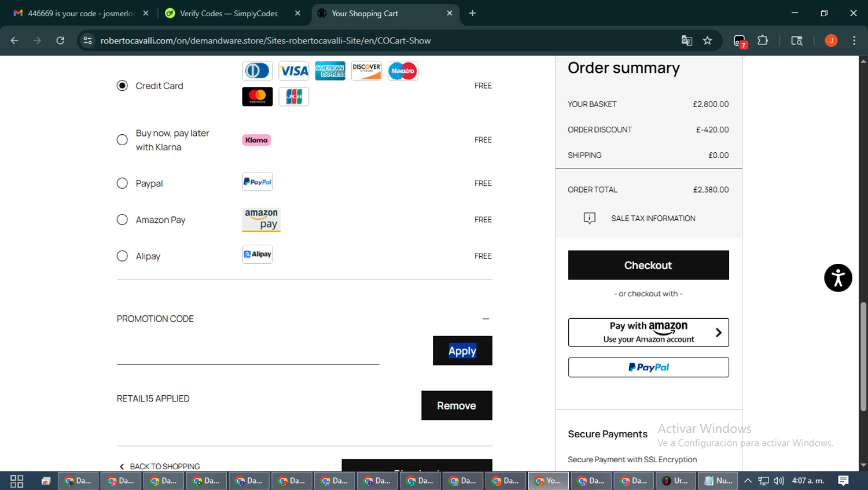
Task: Select the Amazon Pay radio button
Action: click(122, 220)
